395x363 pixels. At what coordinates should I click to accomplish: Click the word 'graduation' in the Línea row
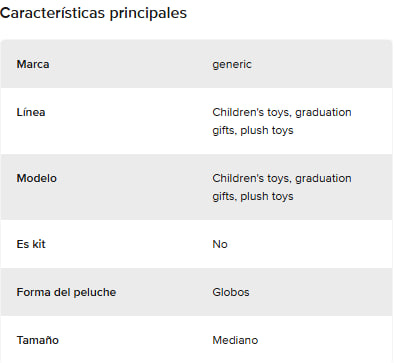coord(323,113)
